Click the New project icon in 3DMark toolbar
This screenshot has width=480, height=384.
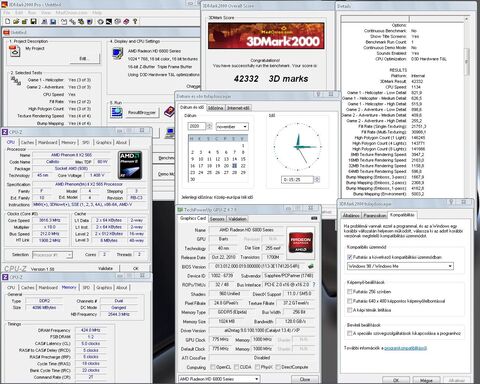pos(7,21)
